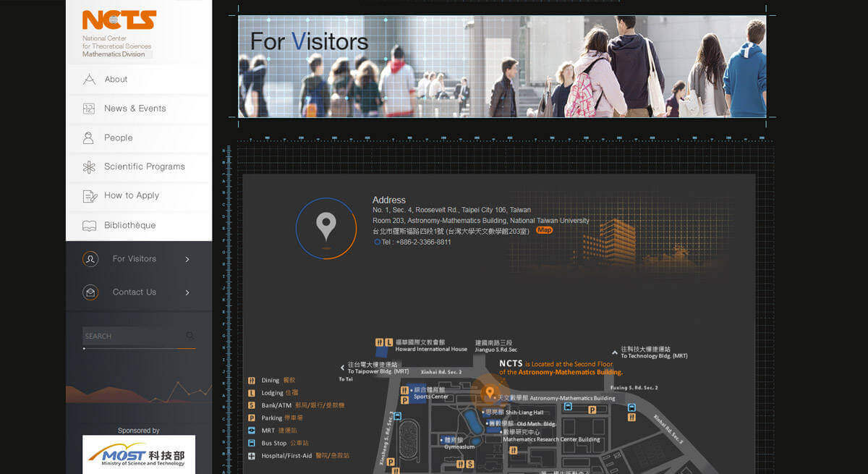Click the Lodging legend icon

[x=252, y=393]
